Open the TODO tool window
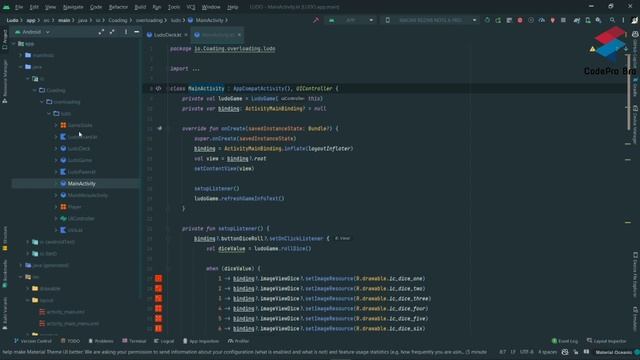This screenshot has width=640, height=360. (x=70, y=341)
